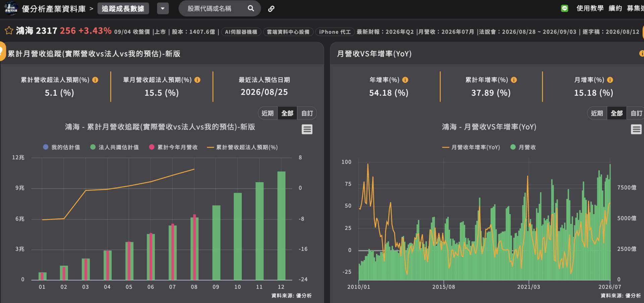Click the 54.18 (%) value

click(389, 93)
